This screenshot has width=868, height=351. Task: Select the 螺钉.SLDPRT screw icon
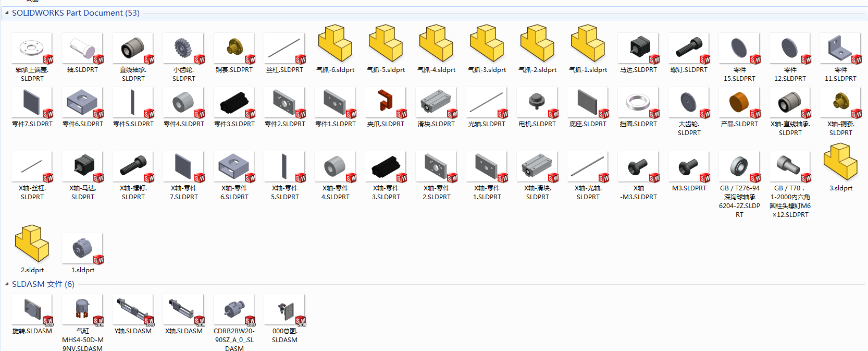click(689, 49)
